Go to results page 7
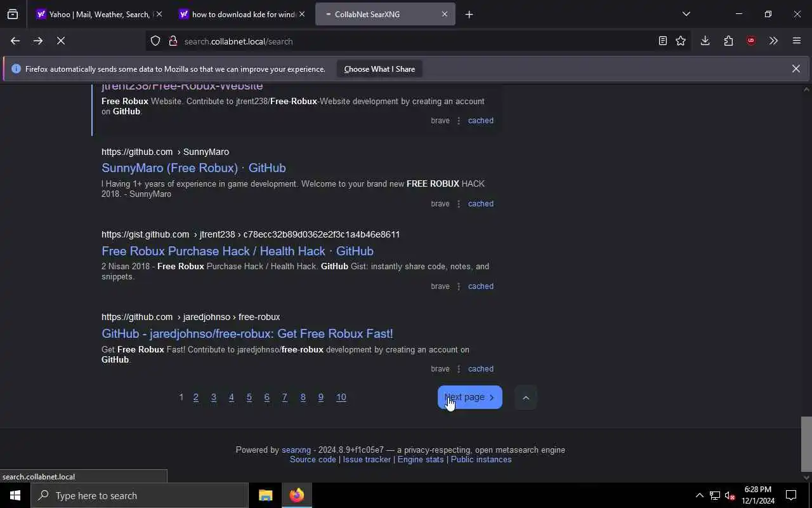The height and width of the screenshot is (508, 812). point(285,398)
